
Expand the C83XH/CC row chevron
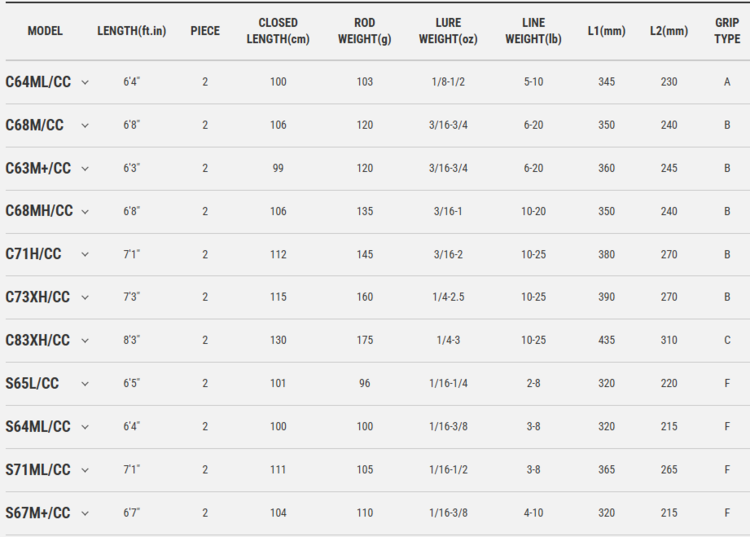click(85, 341)
